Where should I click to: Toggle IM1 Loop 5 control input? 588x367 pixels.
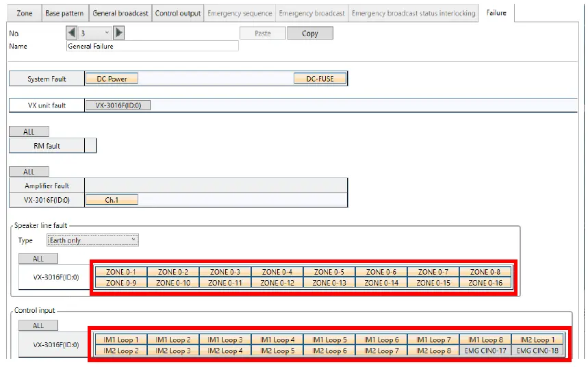(329, 340)
